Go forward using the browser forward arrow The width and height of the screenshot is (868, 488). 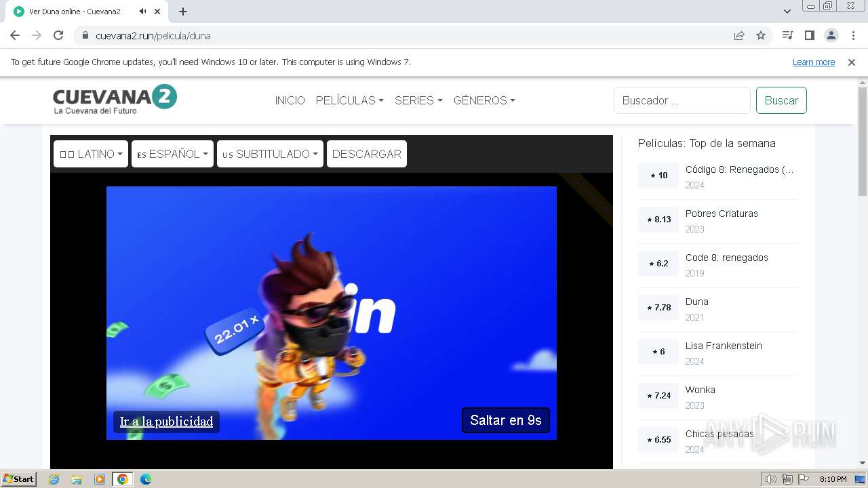pyautogui.click(x=37, y=36)
